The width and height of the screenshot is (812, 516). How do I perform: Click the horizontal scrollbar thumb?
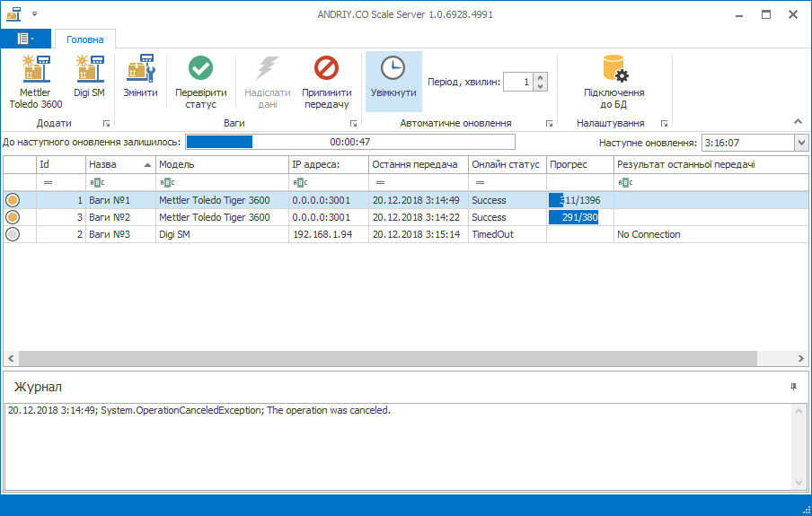click(388, 358)
